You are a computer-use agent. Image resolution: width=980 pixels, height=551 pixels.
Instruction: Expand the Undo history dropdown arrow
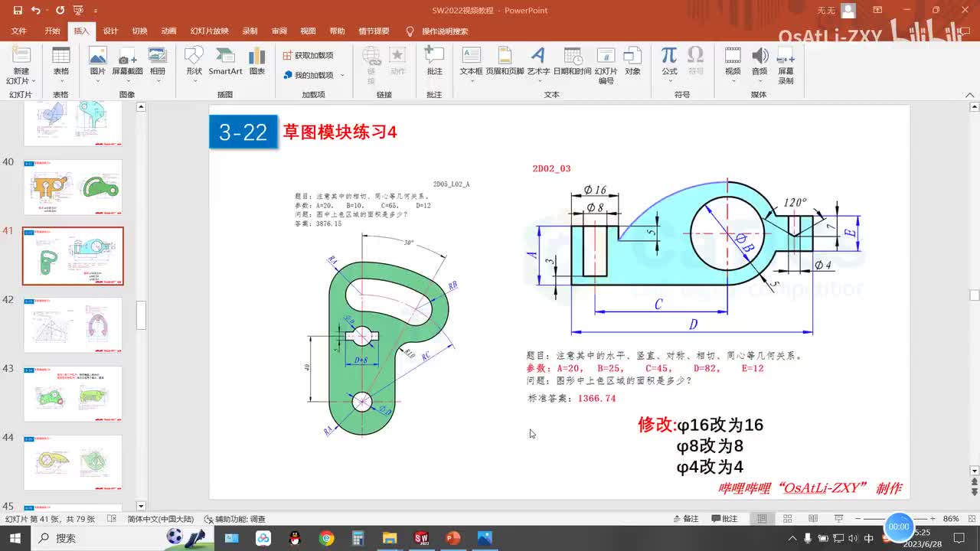point(46,11)
